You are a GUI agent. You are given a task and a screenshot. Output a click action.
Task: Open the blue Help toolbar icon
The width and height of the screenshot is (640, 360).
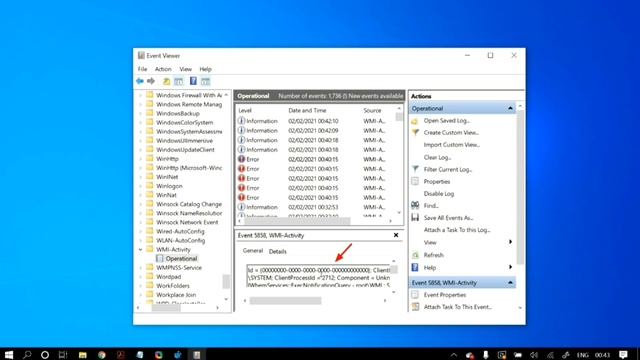(x=193, y=81)
